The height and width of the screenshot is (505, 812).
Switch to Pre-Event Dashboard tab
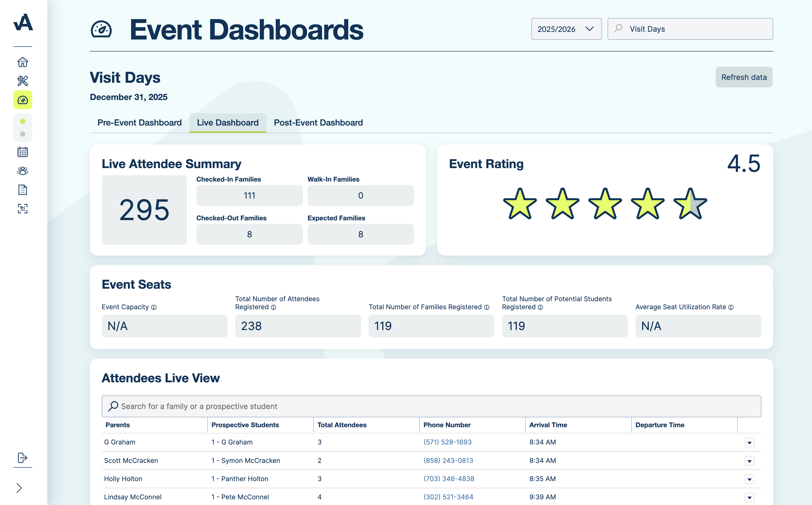point(139,122)
